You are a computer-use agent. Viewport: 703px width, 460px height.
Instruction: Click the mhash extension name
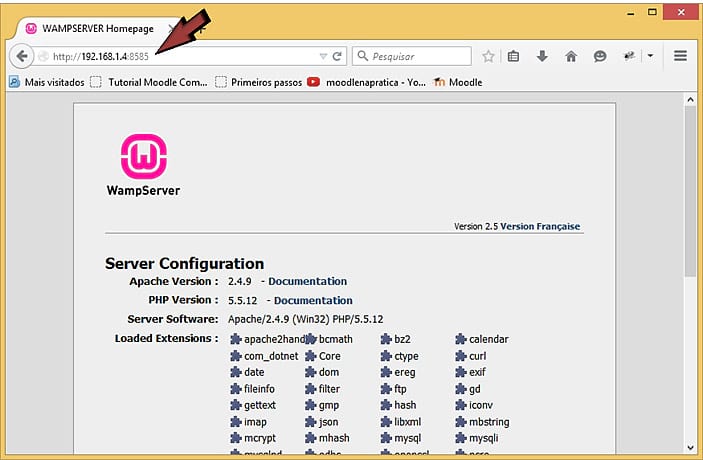334,438
